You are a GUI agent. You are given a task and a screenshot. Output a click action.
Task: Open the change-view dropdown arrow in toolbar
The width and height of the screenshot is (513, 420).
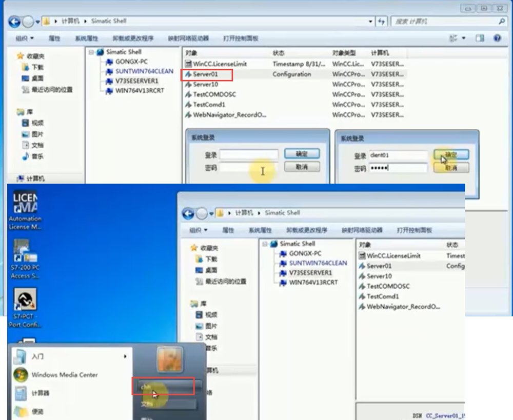(x=464, y=38)
